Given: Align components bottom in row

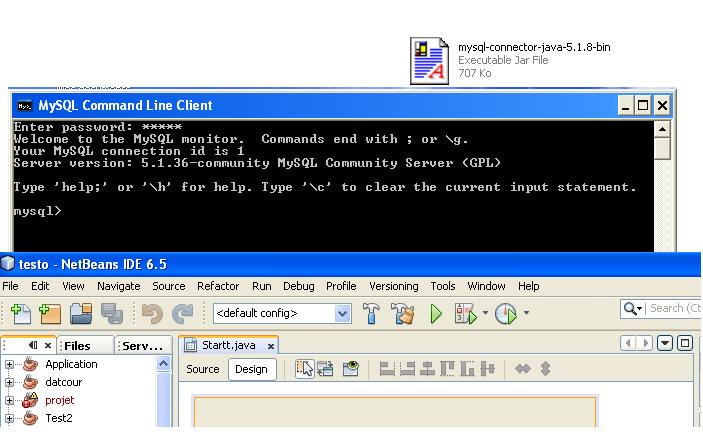Looking at the screenshot, I should 467,369.
